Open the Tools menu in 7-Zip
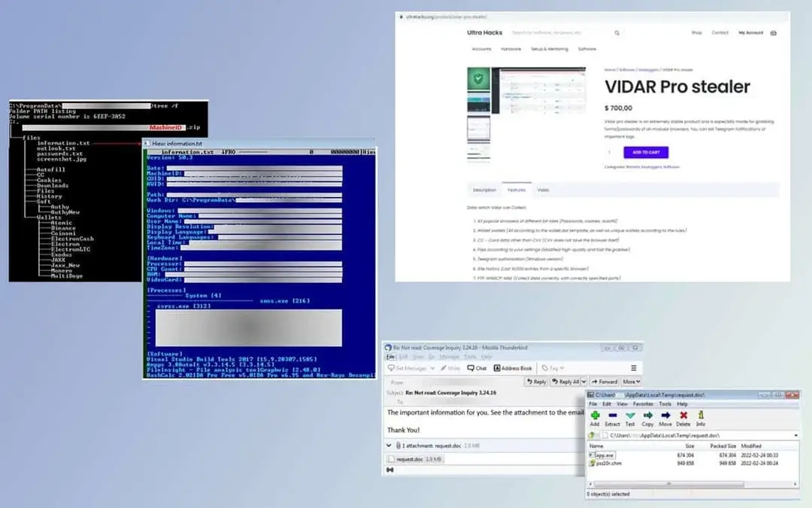This screenshot has height=508, width=812. (665, 404)
